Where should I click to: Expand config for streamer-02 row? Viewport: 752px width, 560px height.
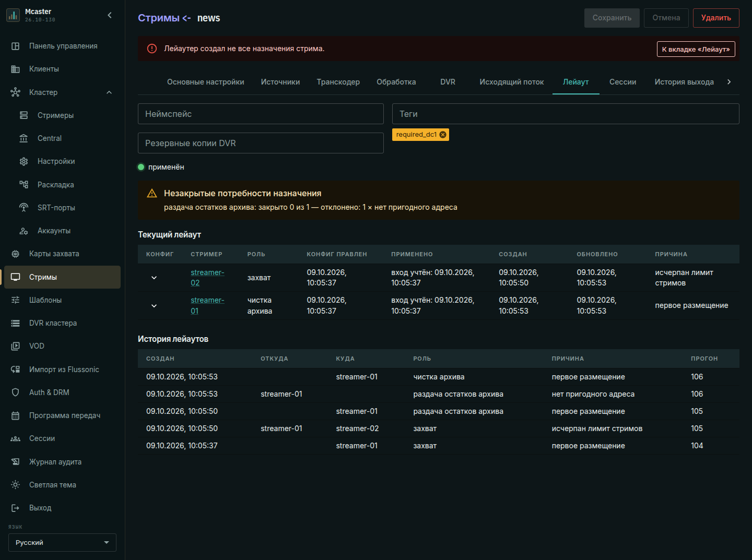pos(154,278)
